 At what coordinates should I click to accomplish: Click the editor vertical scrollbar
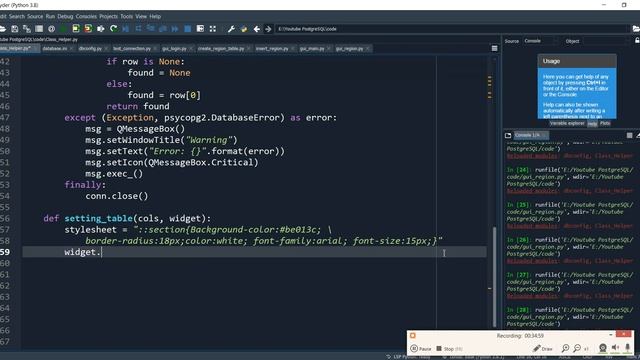coord(494,276)
